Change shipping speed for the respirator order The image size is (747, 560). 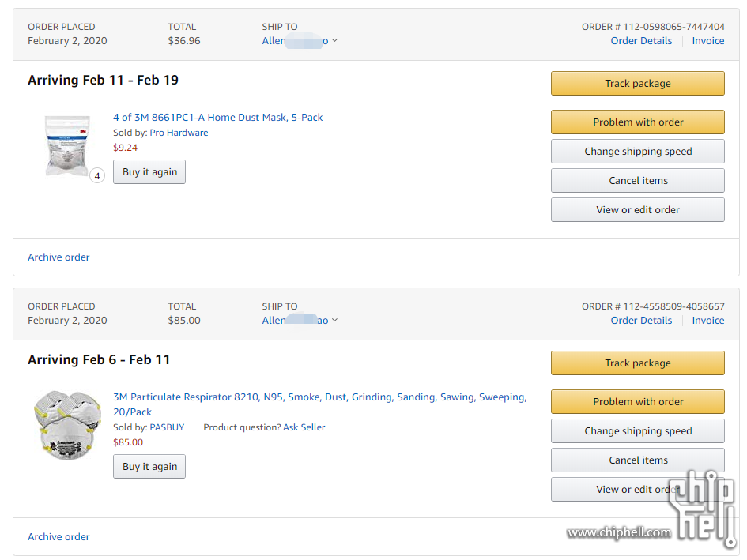pyautogui.click(x=638, y=431)
